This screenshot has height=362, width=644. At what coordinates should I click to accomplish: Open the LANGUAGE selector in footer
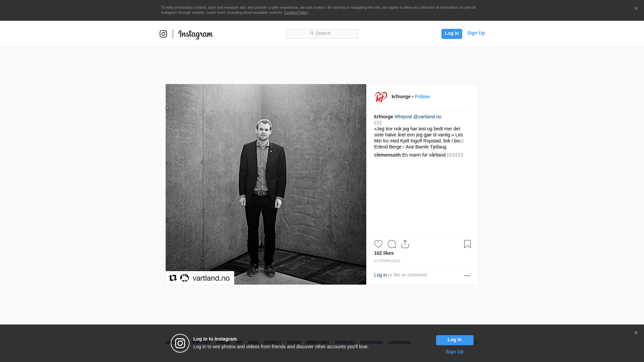400,343
